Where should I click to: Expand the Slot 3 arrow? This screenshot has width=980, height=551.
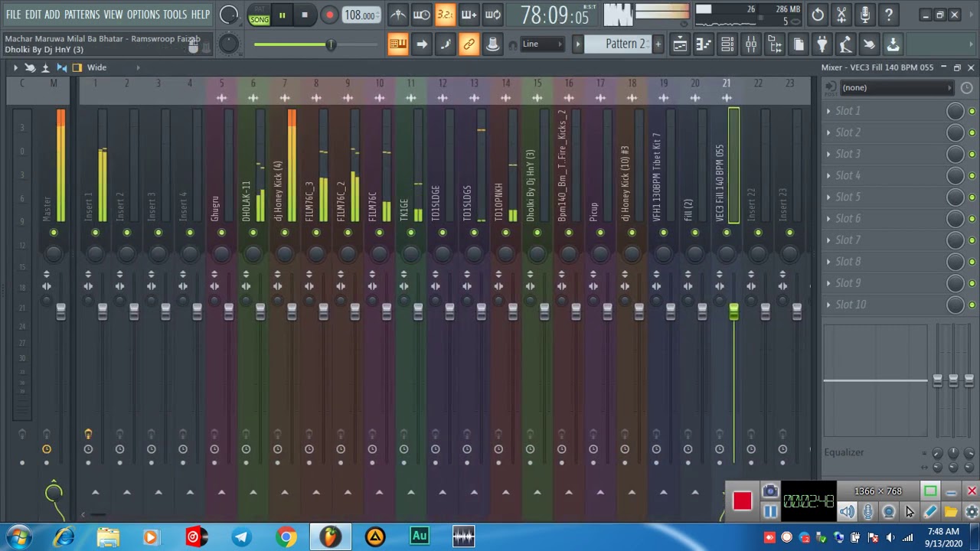pos(828,154)
